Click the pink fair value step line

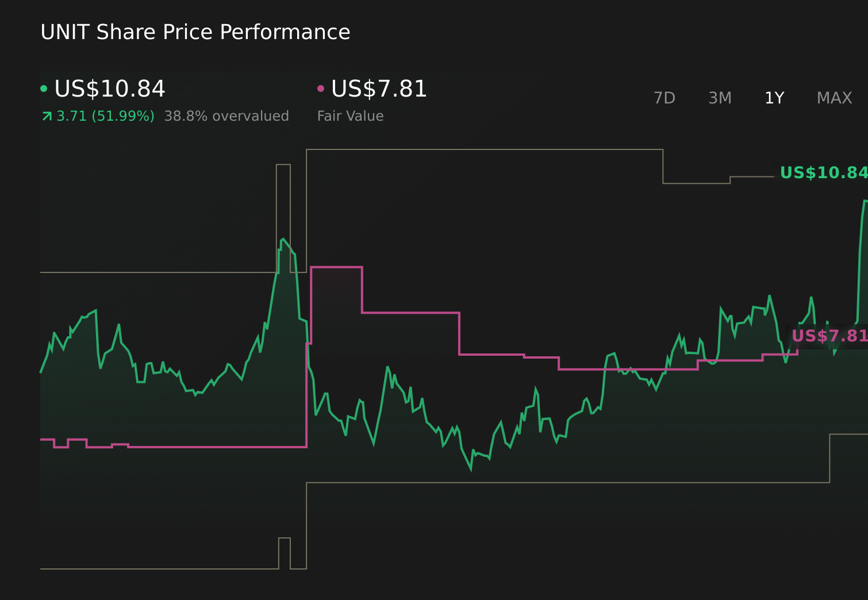[x=402, y=311]
